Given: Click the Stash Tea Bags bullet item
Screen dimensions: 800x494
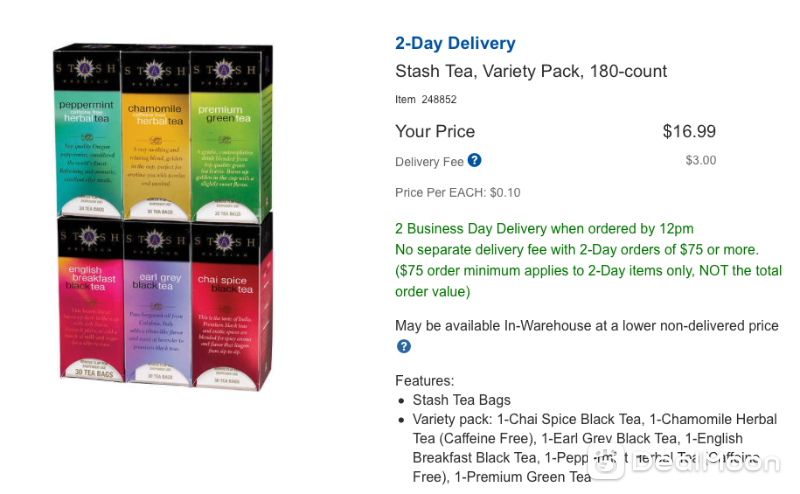Looking at the screenshot, I should (x=462, y=400).
